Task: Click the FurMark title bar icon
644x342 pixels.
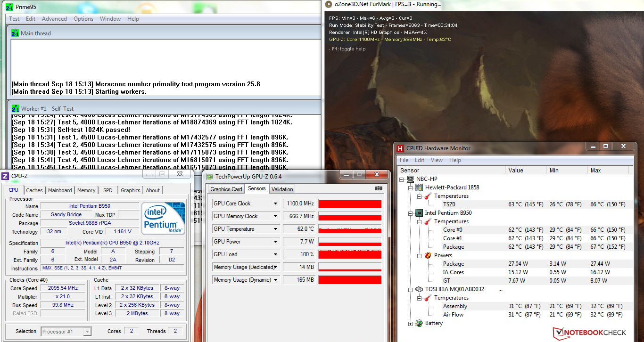Action: [x=328, y=5]
